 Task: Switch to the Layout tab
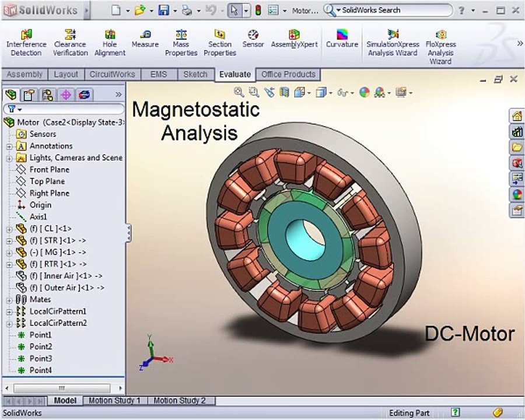click(65, 74)
